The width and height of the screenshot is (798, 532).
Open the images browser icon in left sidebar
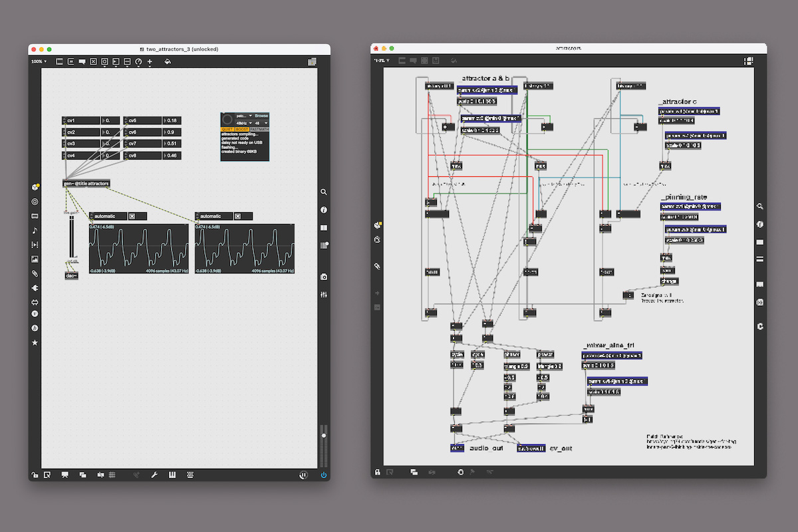[35, 259]
